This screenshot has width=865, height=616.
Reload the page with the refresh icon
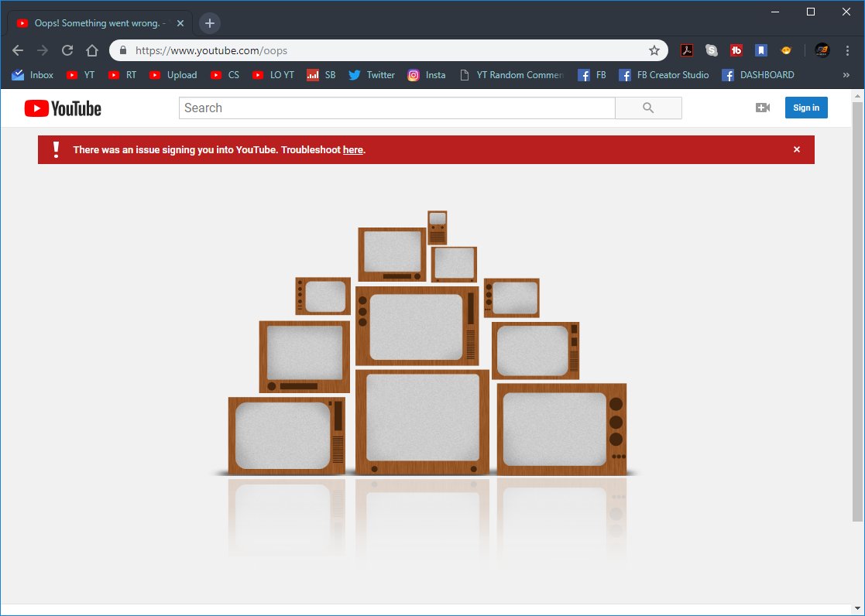click(x=67, y=51)
